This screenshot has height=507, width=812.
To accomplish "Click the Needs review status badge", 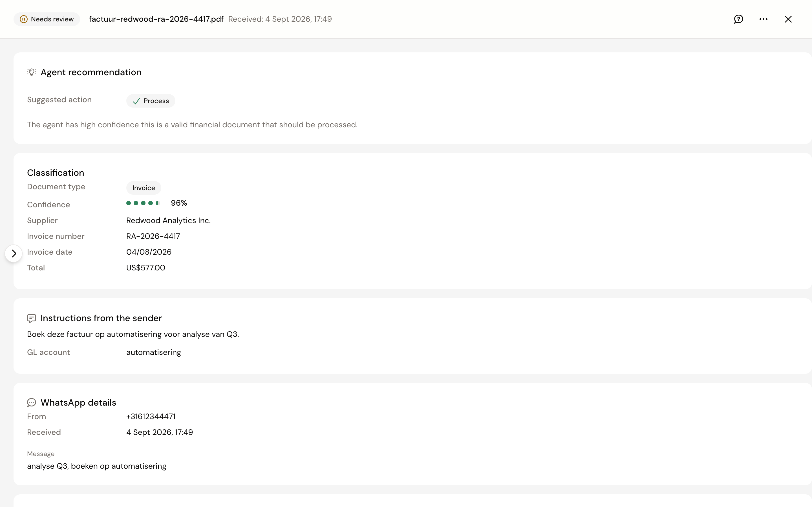I will point(47,19).
